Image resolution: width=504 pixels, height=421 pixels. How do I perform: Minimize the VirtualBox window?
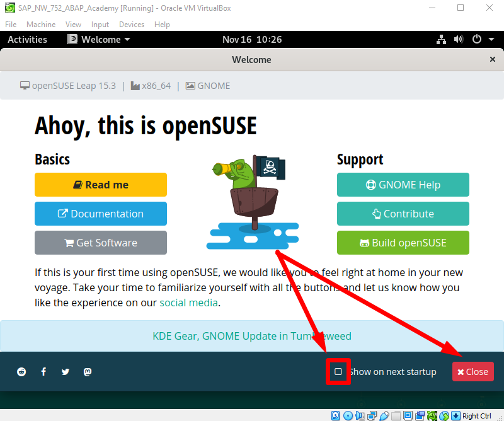point(432,8)
